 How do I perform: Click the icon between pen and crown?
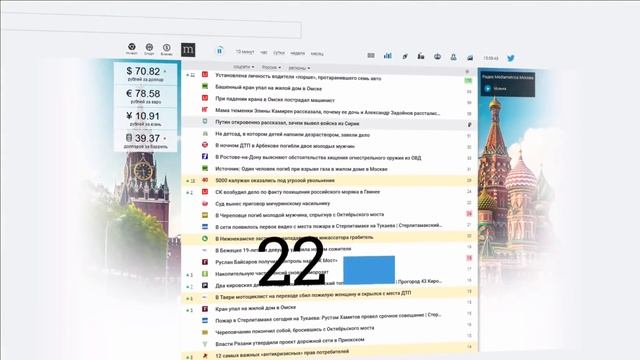(x=420, y=56)
